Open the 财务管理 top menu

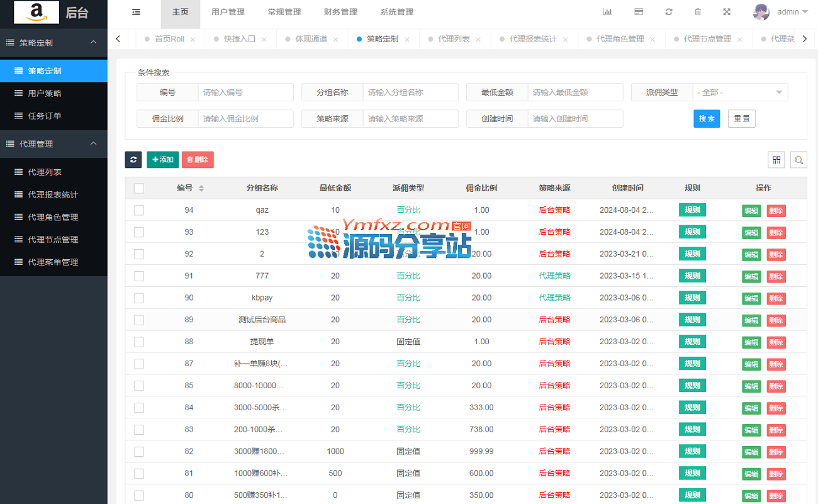click(x=340, y=12)
